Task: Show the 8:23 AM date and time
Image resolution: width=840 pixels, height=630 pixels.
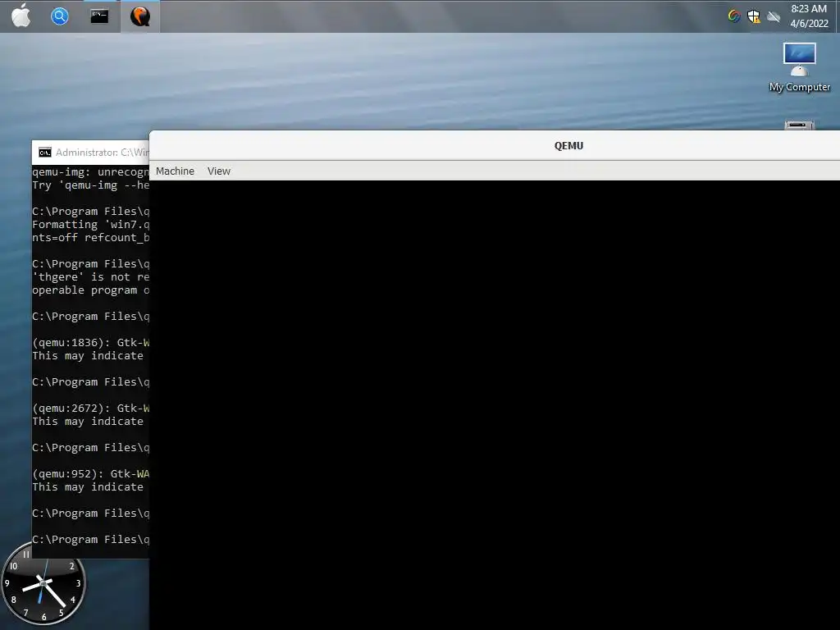Action: point(809,16)
